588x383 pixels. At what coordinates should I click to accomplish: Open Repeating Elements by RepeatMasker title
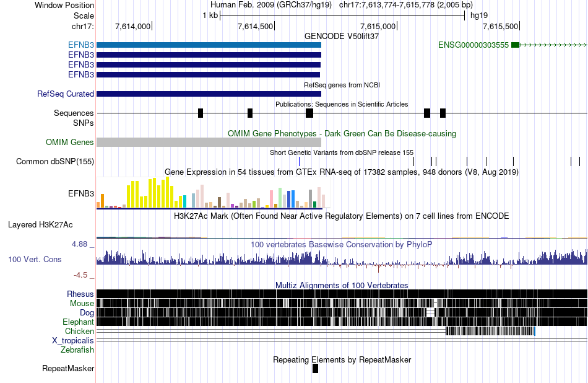point(342,360)
